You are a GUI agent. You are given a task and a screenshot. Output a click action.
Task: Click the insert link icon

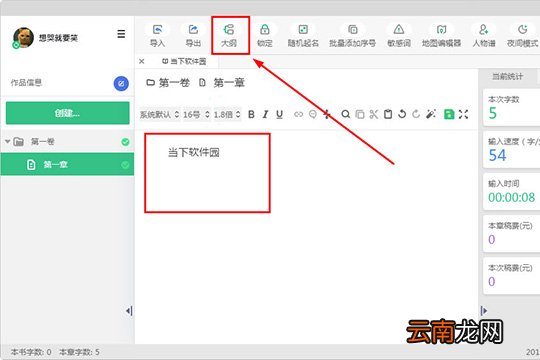click(x=299, y=114)
